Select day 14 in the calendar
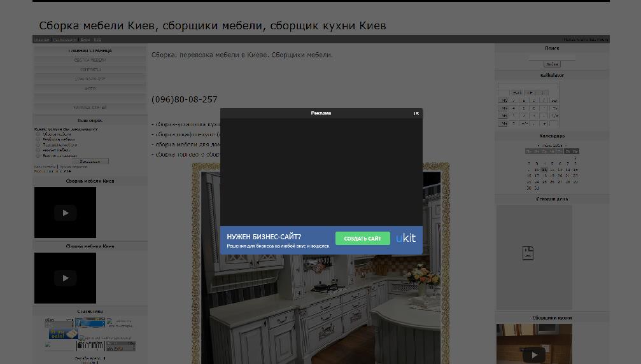The width and height of the screenshot is (641, 364). [567, 169]
